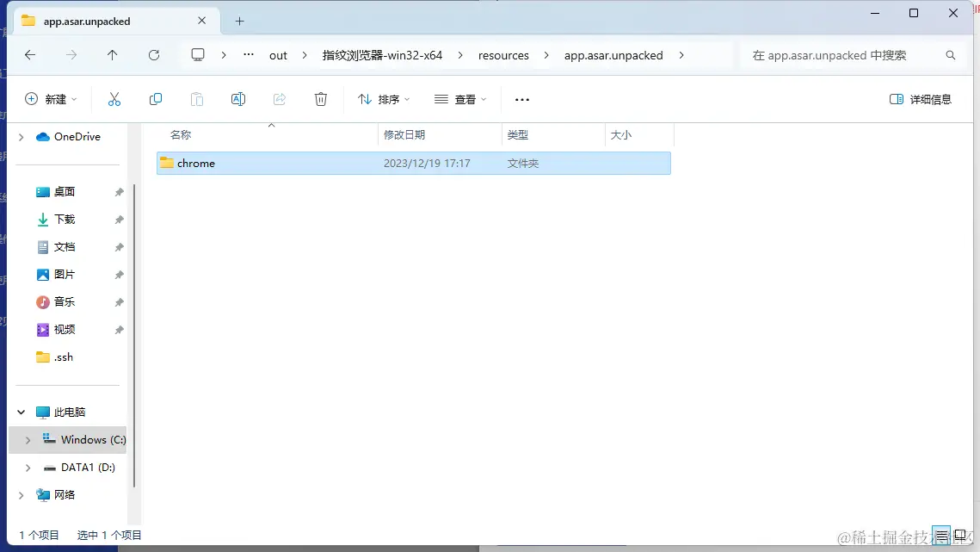Open 桌面 in navigation pane
Image resolution: width=980 pixels, height=552 pixels.
pyautogui.click(x=64, y=192)
